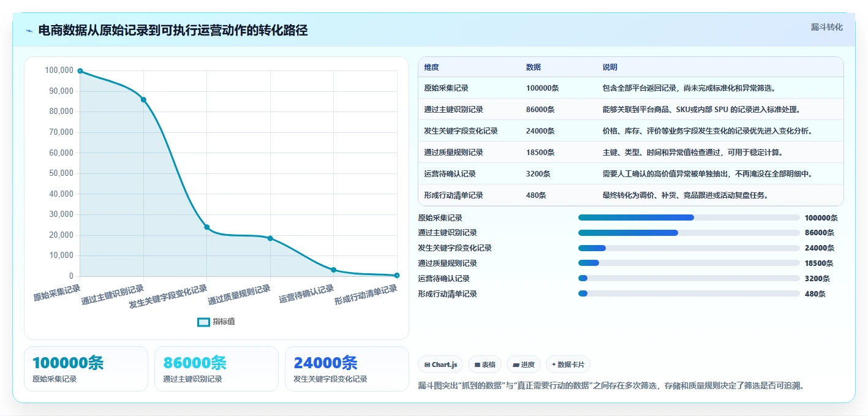Screen dimensions: 868x416
Task: Click the description starting 最终转化为调价
Action: [x=685, y=195]
